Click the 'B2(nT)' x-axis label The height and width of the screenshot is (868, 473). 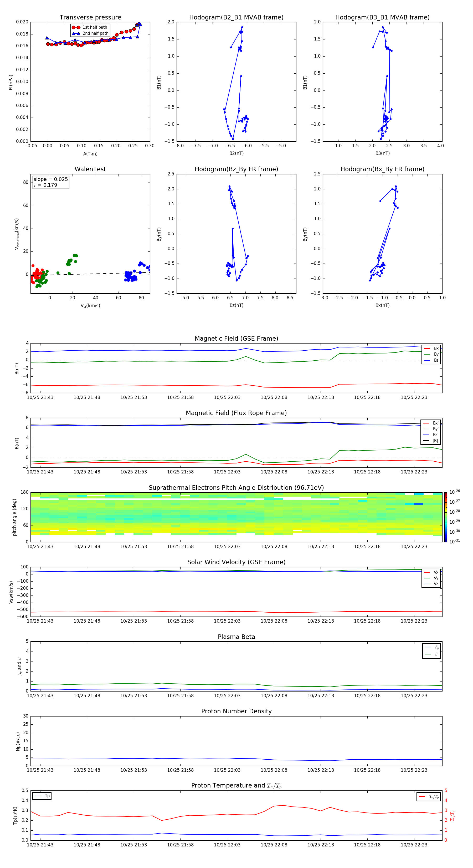tap(236, 153)
